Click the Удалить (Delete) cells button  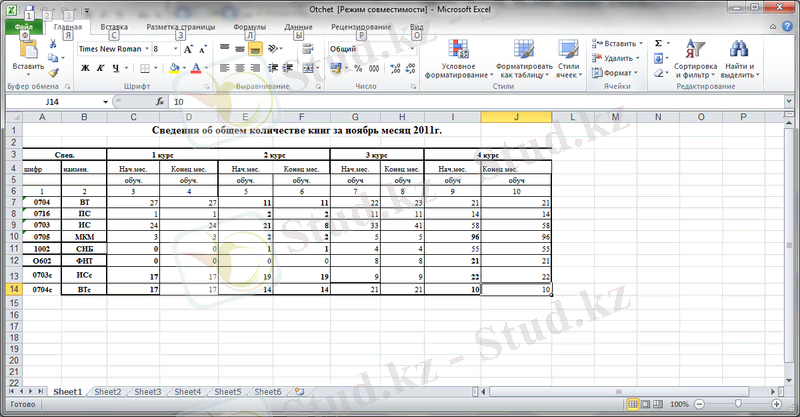point(619,58)
